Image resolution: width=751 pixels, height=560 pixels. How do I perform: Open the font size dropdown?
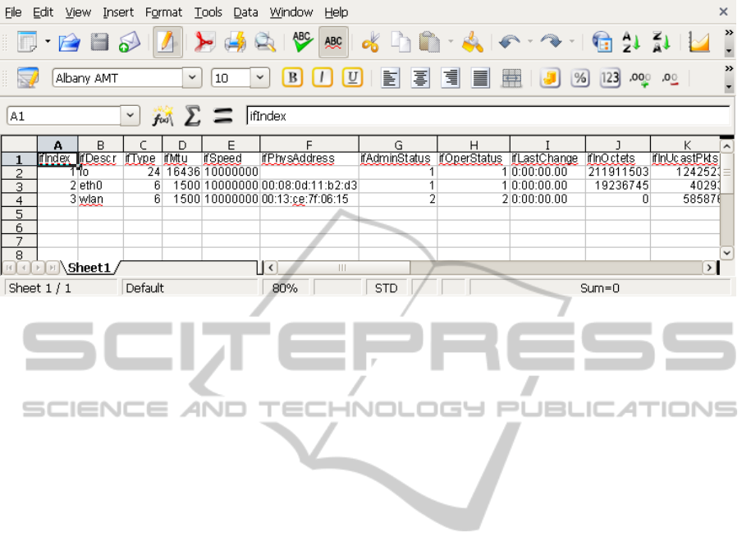click(259, 78)
